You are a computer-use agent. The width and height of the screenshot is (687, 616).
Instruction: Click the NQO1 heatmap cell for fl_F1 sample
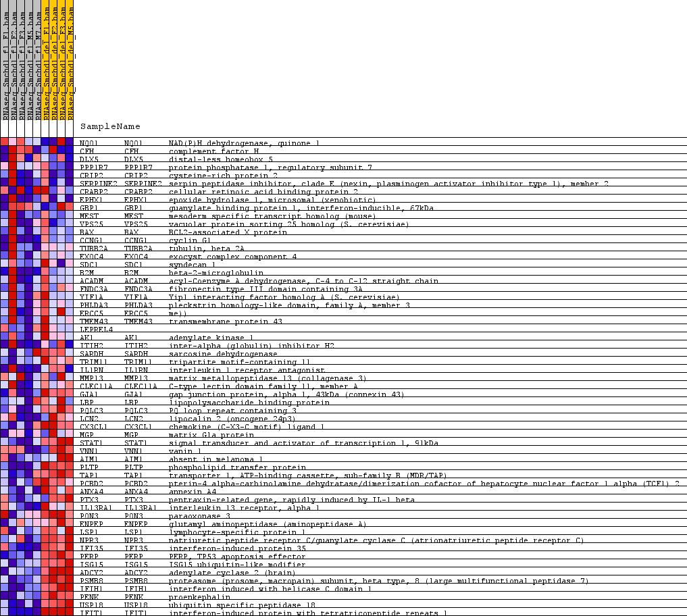pos(5,143)
